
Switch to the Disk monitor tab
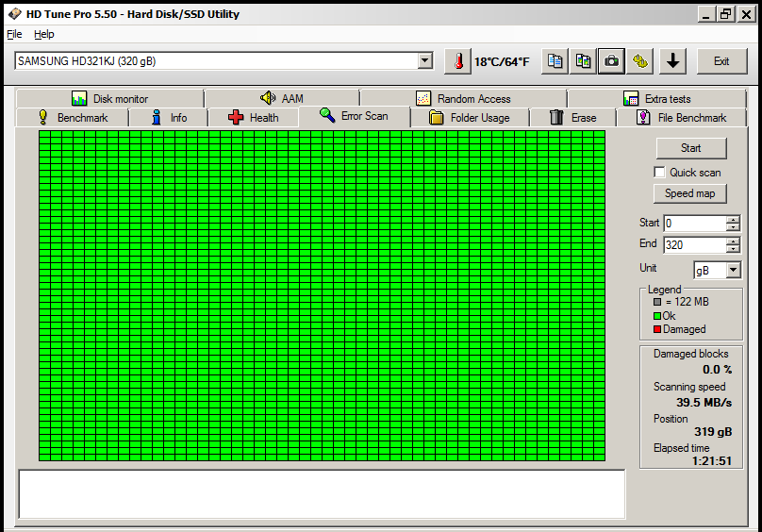point(109,99)
